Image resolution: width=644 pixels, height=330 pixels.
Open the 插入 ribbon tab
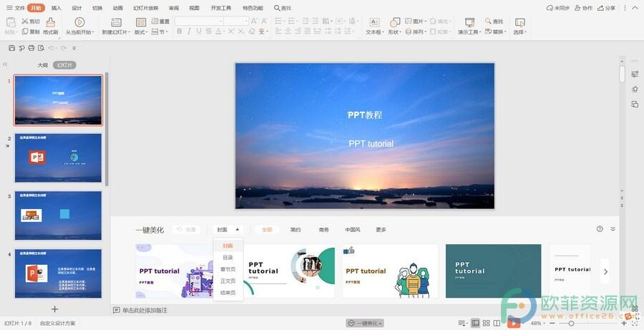coord(57,8)
